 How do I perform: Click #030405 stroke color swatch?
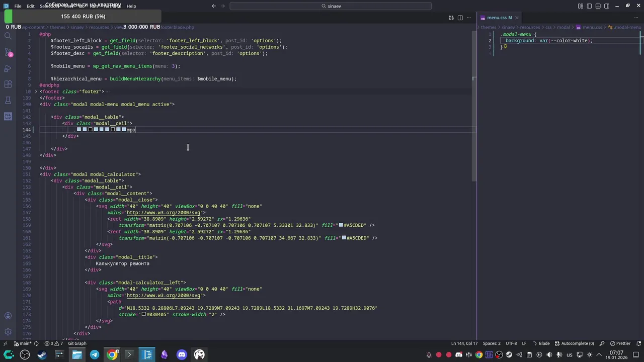pyautogui.click(x=144, y=314)
